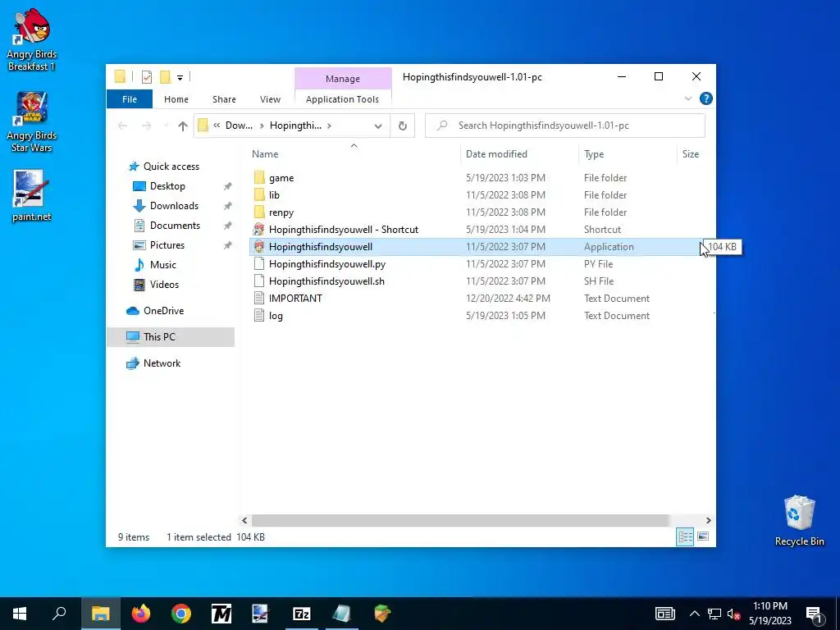Expand the ribbon with the chevron
This screenshot has height=630, width=840.
pos(688,98)
